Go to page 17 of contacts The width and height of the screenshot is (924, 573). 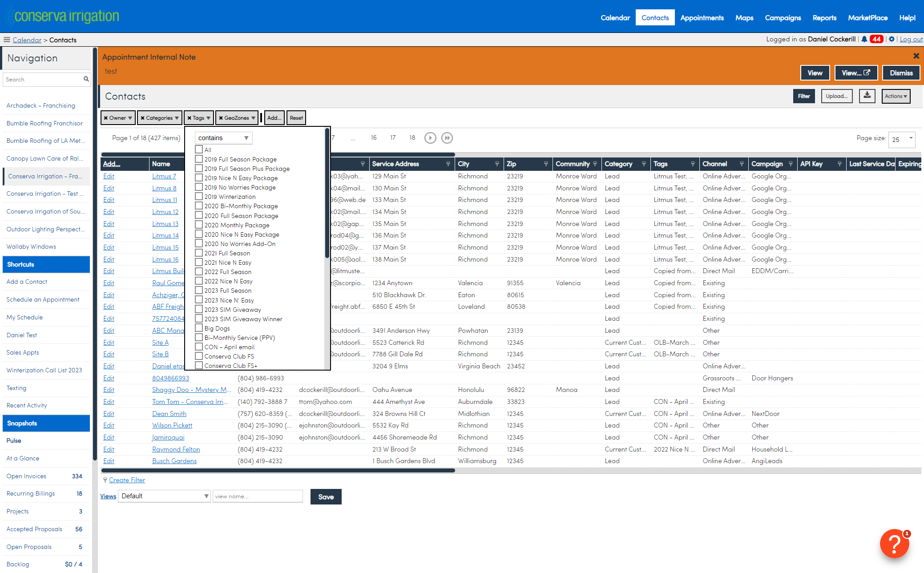click(393, 137)
